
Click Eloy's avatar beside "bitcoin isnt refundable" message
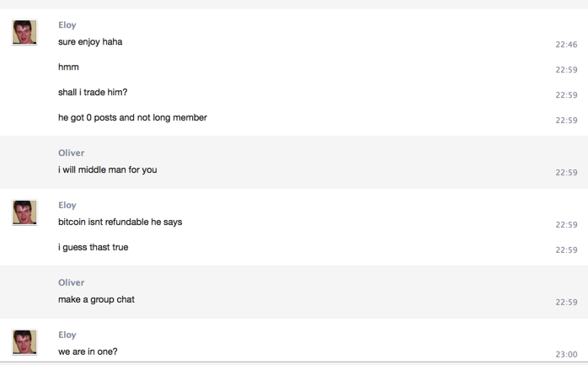24,213
